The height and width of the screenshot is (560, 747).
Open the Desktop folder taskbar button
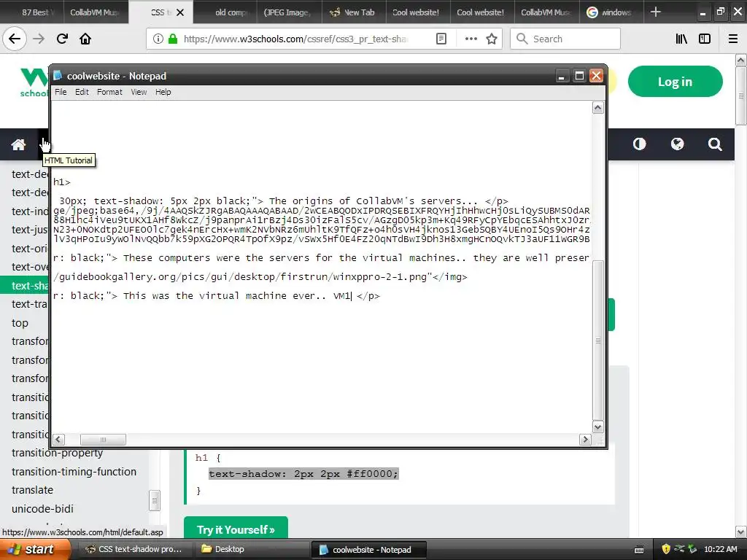tap(252, 549)
